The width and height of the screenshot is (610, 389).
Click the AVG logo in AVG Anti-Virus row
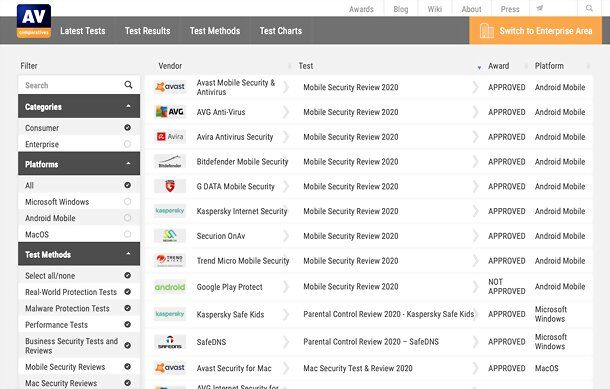click(170, 112)
